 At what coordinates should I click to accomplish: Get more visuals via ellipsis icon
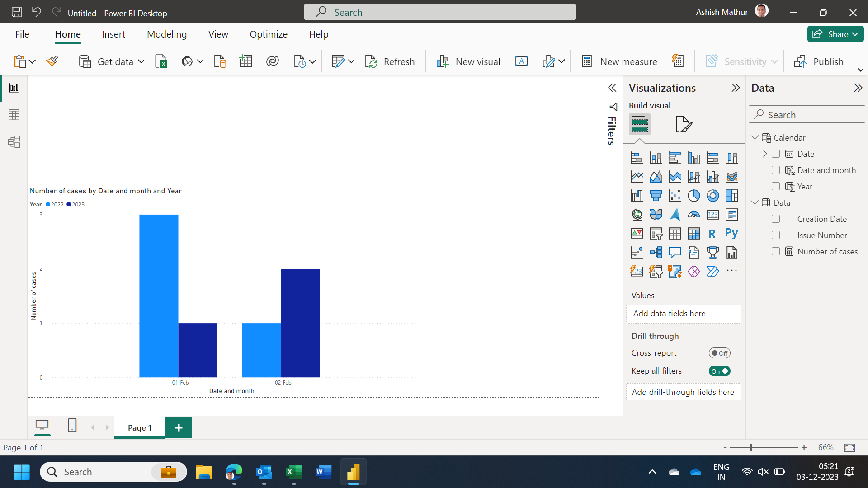731,271
